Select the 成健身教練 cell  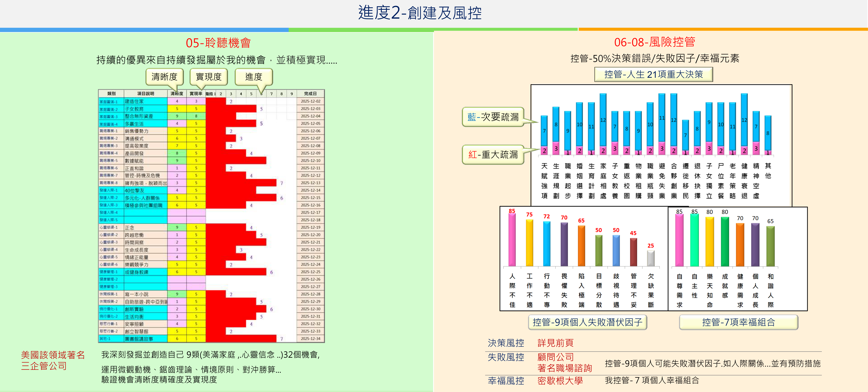pos(146,272)
